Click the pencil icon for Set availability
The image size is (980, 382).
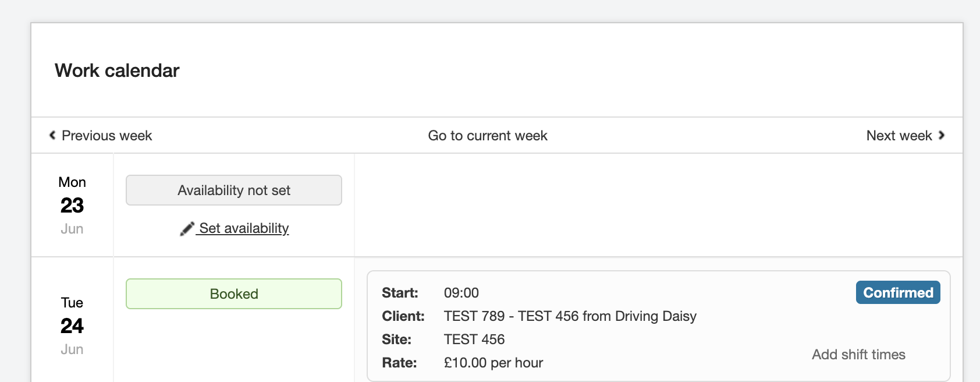(x=187, y=229)
